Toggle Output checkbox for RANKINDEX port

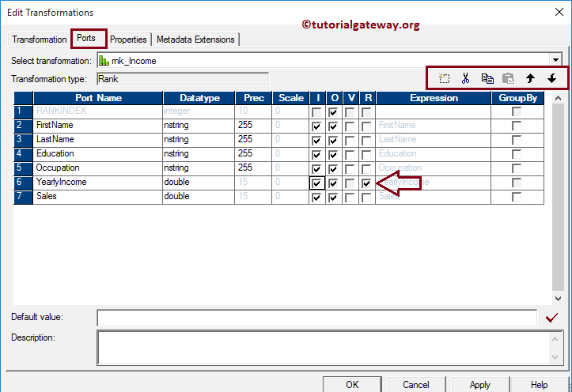click(333, 112)
